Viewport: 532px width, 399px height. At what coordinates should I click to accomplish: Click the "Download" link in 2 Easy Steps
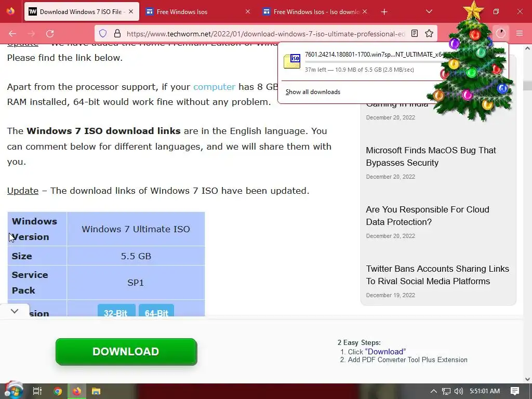click(x=385, y=352)
